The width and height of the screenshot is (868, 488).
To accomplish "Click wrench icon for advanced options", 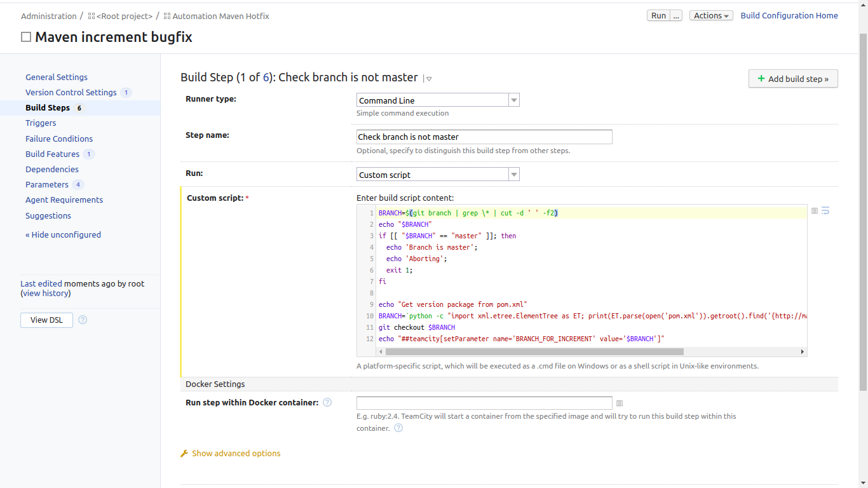I will [x=184, y=454].
